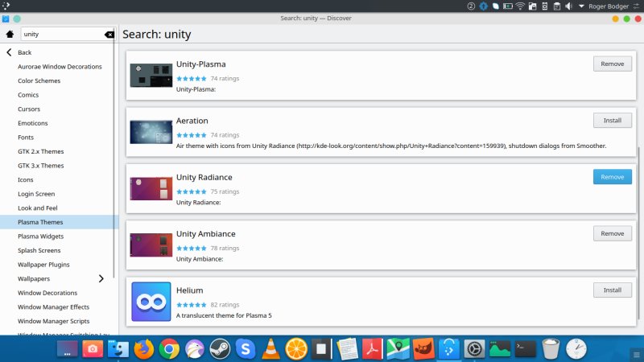Open the trash bin in the dock
The height and width of the screenshot is (362, 644).
(x=551, y=348)
